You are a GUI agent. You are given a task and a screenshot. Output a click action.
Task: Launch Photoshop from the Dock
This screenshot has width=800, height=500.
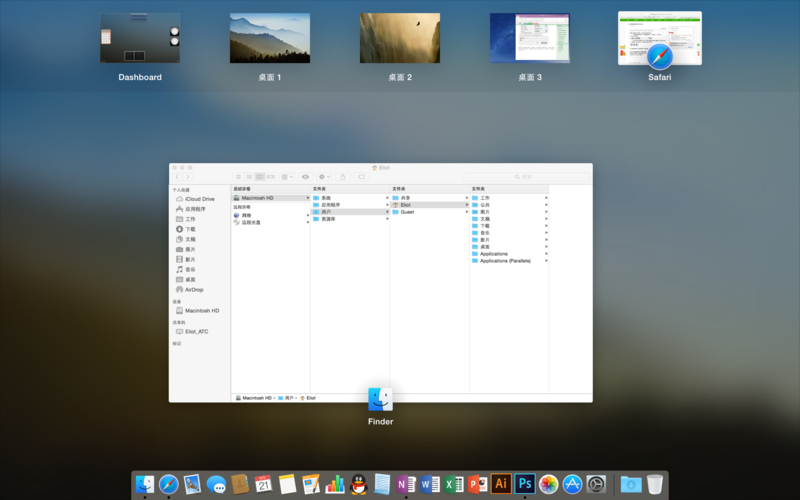coord(524,484)
